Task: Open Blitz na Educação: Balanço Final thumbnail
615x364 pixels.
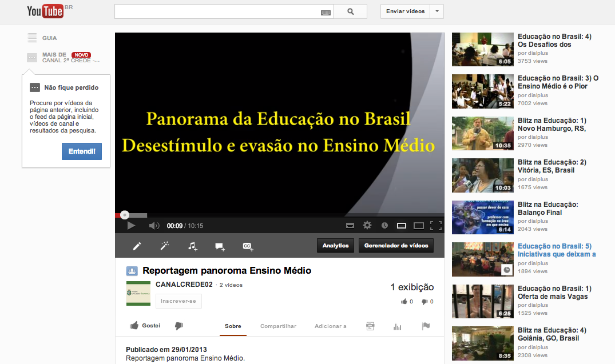Action: (x=482, y=217)
